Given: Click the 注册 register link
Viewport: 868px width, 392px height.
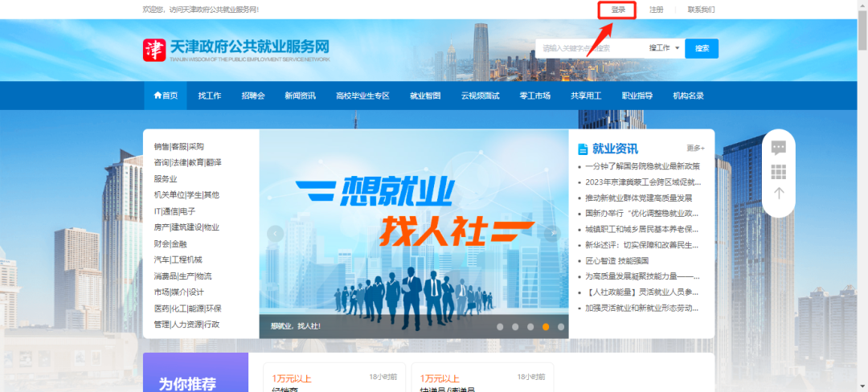Looking at the screenshot, I should click(656, 10).
